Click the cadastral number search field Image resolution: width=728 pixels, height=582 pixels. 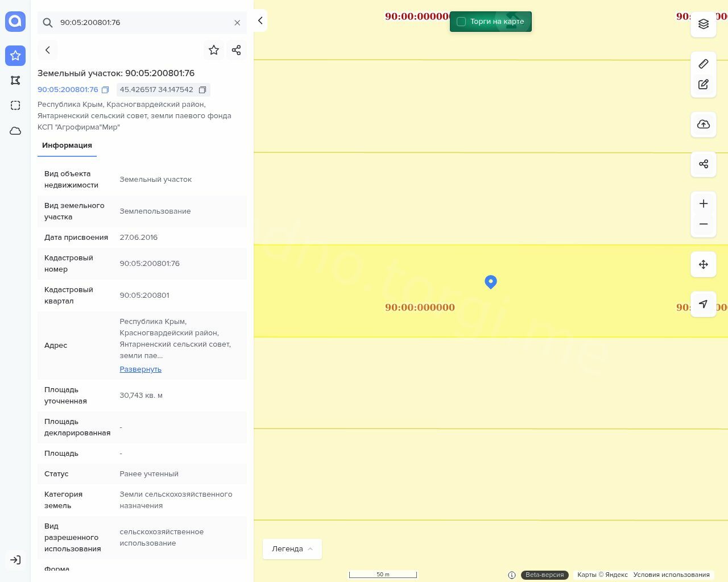pyautogui.click(x=142, y=23)
